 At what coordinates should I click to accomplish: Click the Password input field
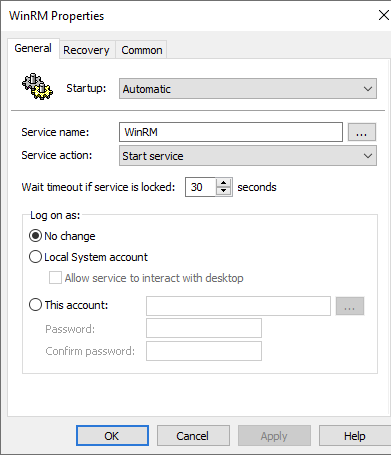[204, 328]
